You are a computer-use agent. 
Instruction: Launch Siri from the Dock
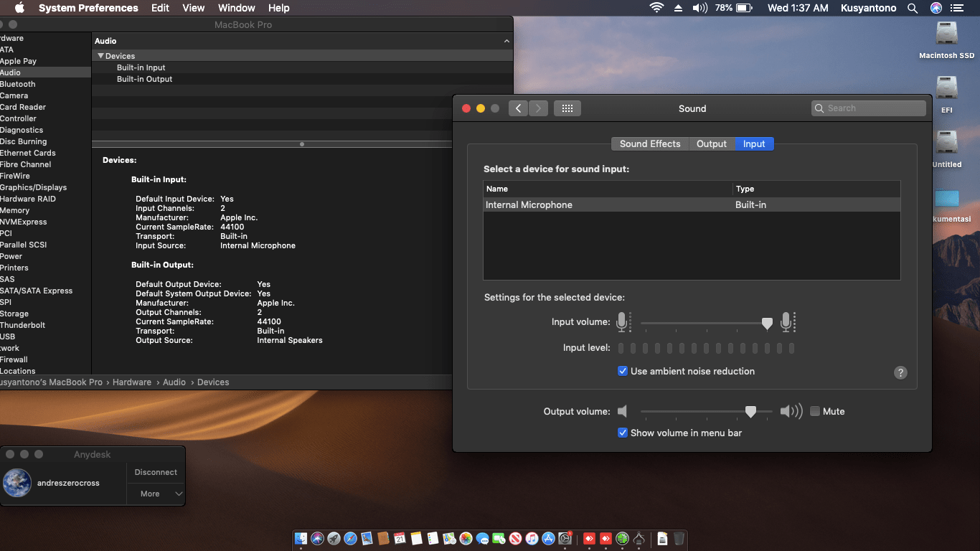point(318,538)
